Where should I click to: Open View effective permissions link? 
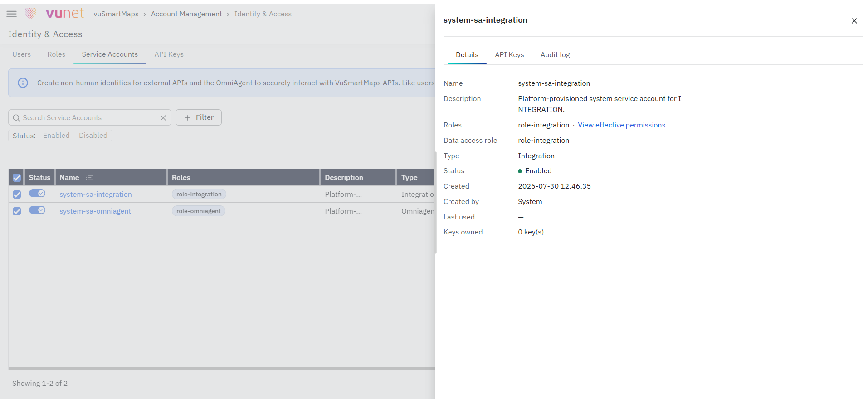pos(621,125)
